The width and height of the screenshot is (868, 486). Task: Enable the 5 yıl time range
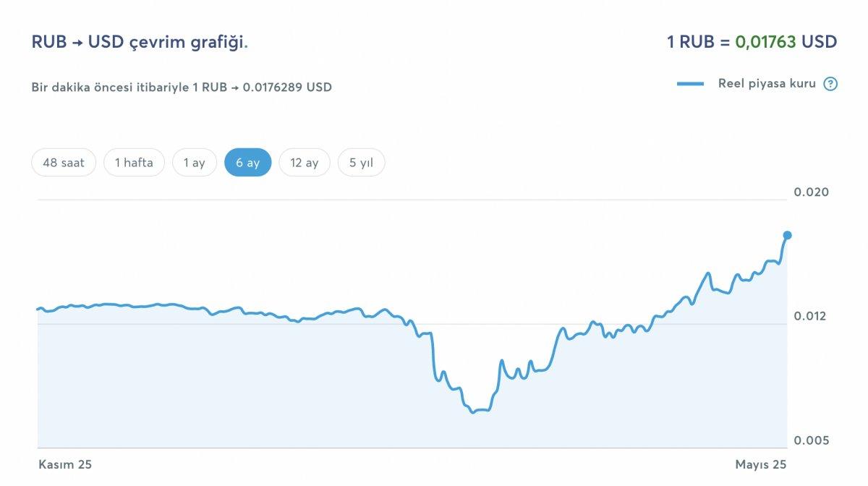pos(361,162)
